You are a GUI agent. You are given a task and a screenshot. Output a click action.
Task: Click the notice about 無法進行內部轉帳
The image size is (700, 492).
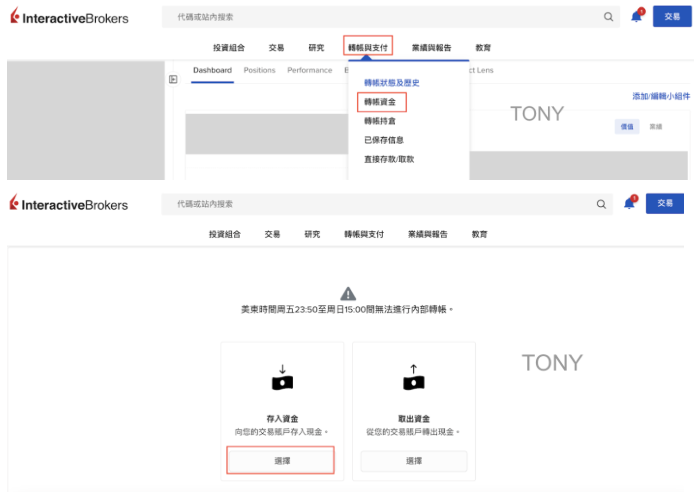347,309
